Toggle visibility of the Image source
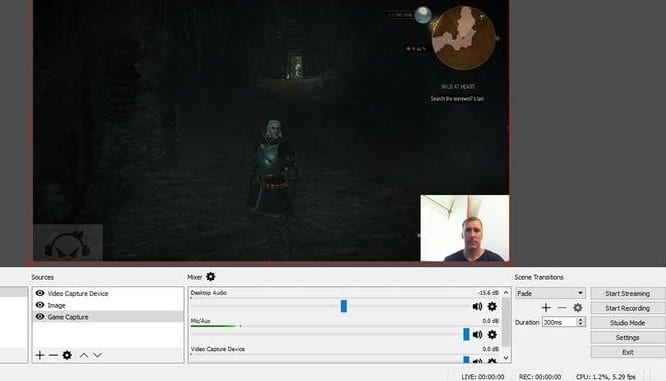The height and width of the screenshot is (381, 666). pyautogui.click(x=40, y=305)
